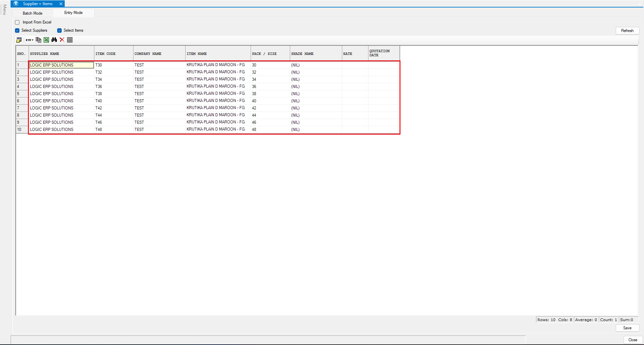644x345 pixels.
Task: Click the Refresh button
Action: tap(627, 31)
